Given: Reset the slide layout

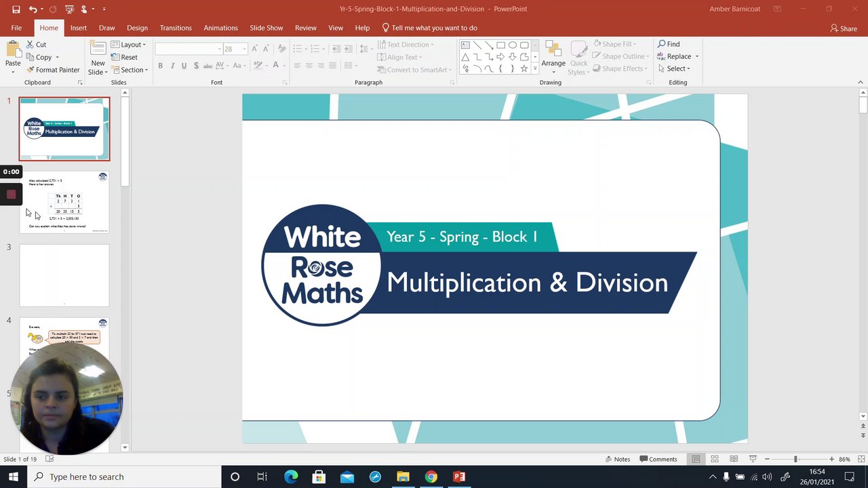Looking at the screenshot, I should click(x=124, y=58).
